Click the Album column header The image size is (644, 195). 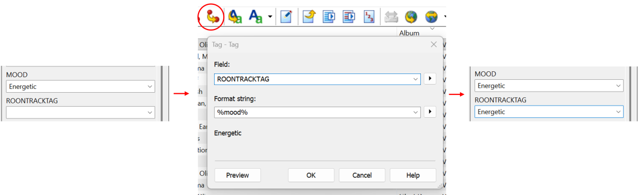(x=409, y=33)
